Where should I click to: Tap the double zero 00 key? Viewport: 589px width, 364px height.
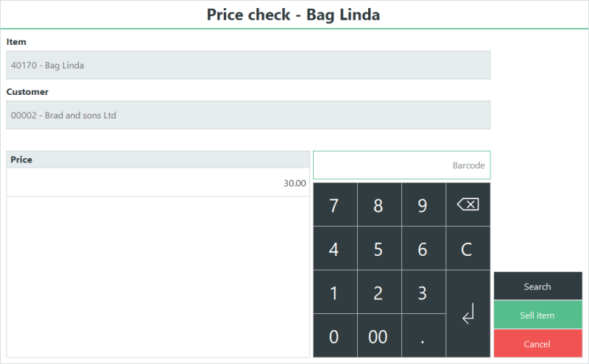click(379, 336)
